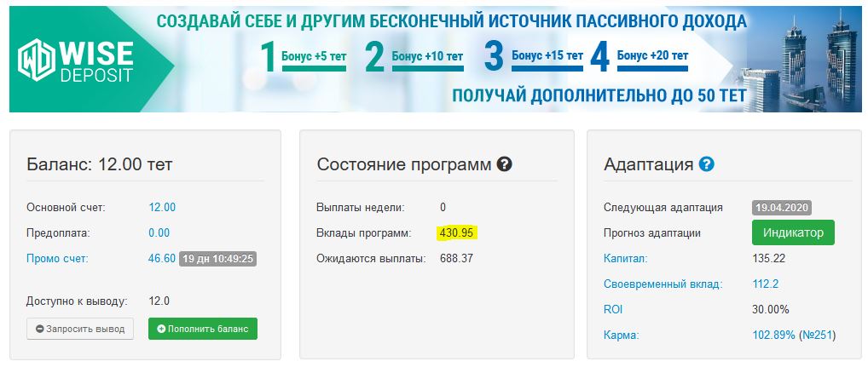Click the 19.04.2020 next adaptation date badge
The height and width of the screenshot is (367, 868).
coord(781,207)
